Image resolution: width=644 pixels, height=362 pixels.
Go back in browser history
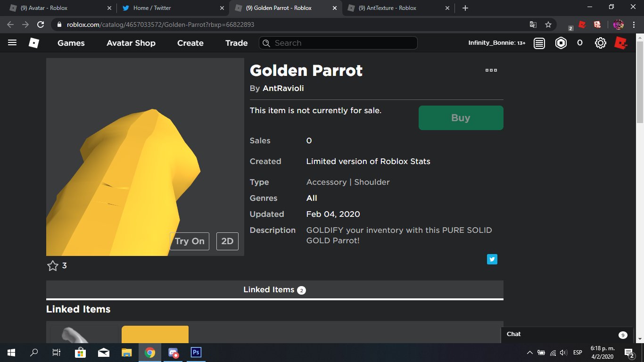point(10,25)
